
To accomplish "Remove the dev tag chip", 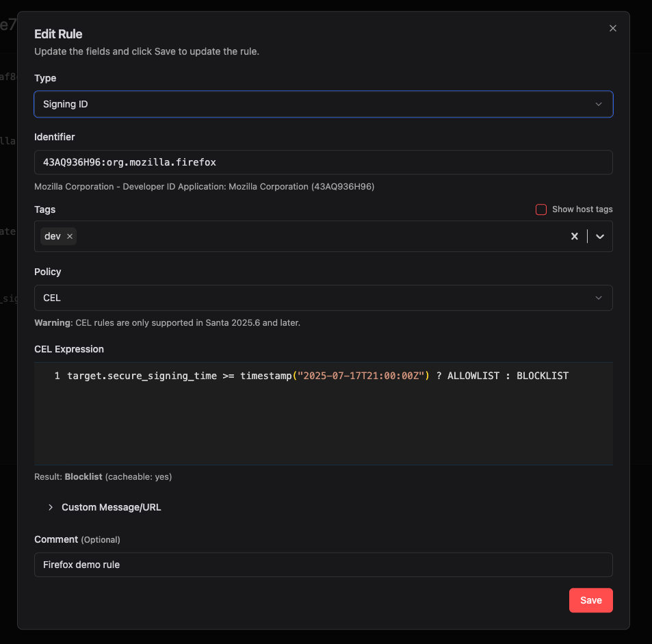I will click(x=70, y=236).
